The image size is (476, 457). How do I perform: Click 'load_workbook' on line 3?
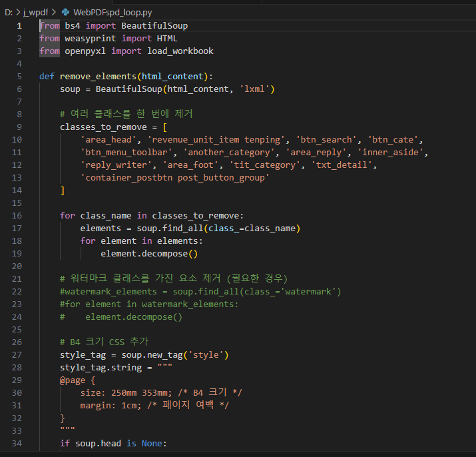pos(180,51)
